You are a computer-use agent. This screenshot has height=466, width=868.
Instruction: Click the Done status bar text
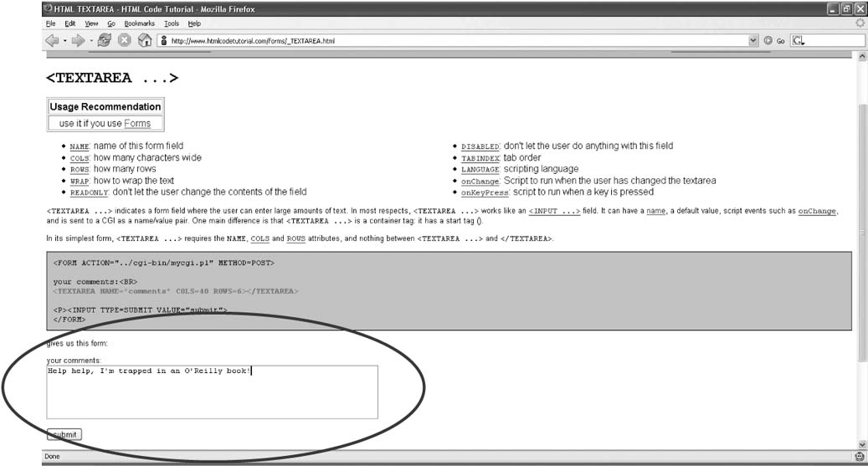(52, 457)
